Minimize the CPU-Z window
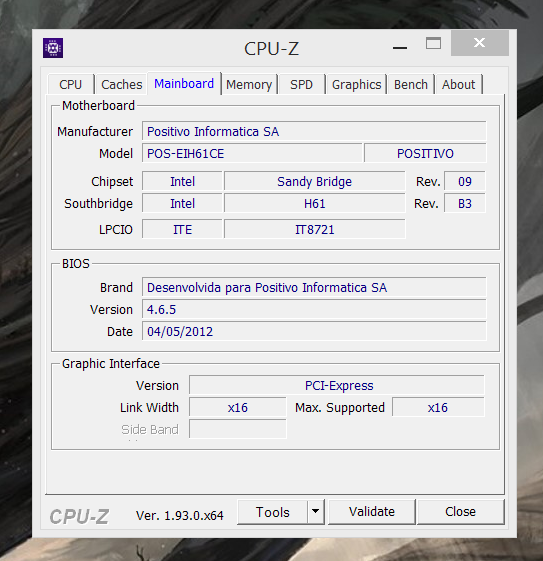 tap(400, 48)
